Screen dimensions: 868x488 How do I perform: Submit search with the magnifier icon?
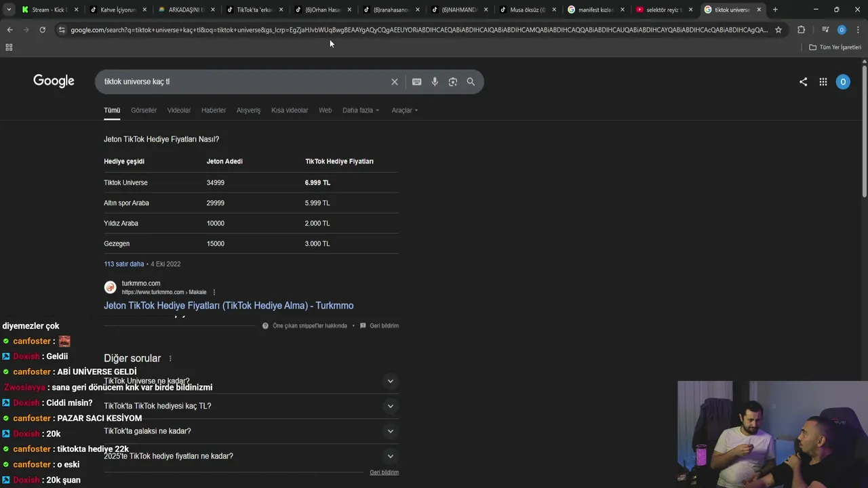point(471,81)
